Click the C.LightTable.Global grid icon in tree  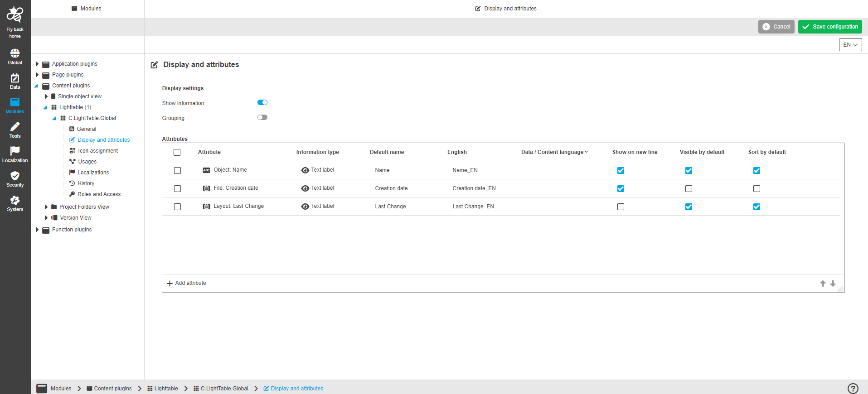[63, 118]
